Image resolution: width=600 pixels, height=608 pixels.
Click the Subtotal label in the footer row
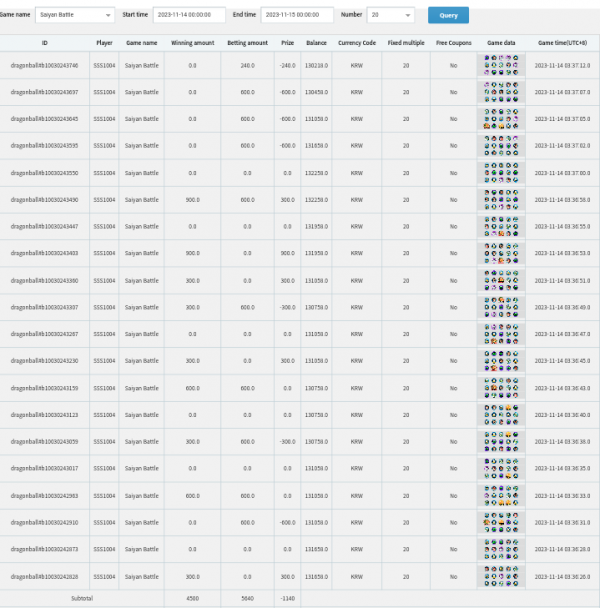tap(82, 598)
